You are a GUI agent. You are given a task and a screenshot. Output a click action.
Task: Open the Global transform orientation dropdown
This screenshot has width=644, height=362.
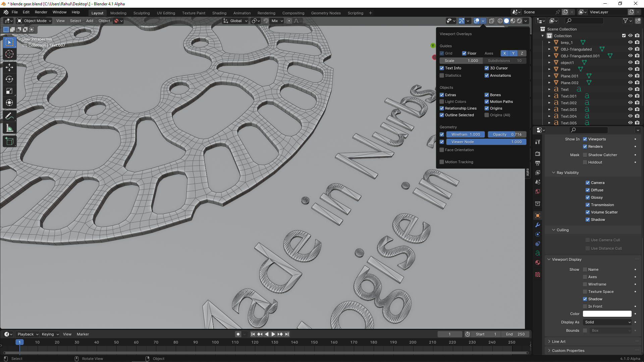(x=235, y=21)
